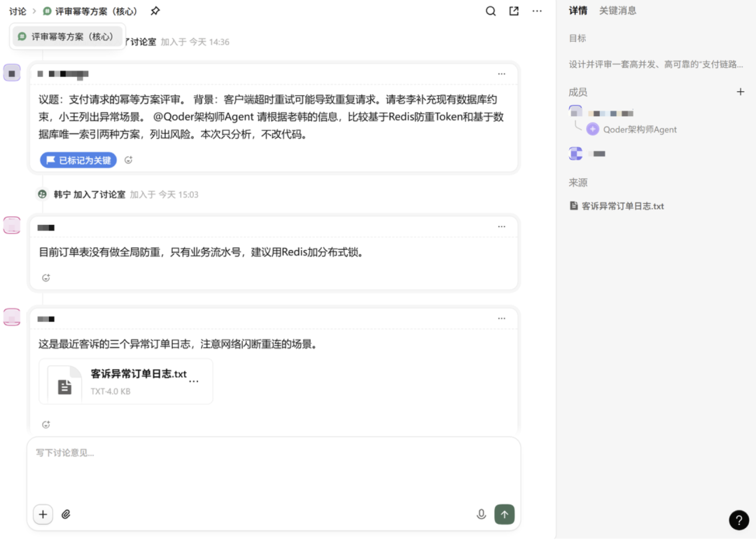Click the plus button in the composer
The height and width of the screenshot is (542, 756).
point(43,514)
